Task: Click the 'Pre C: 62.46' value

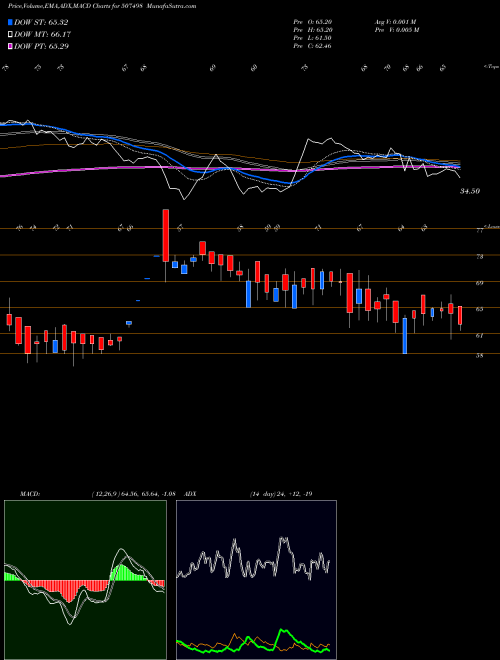Action: tap(312, 46)
